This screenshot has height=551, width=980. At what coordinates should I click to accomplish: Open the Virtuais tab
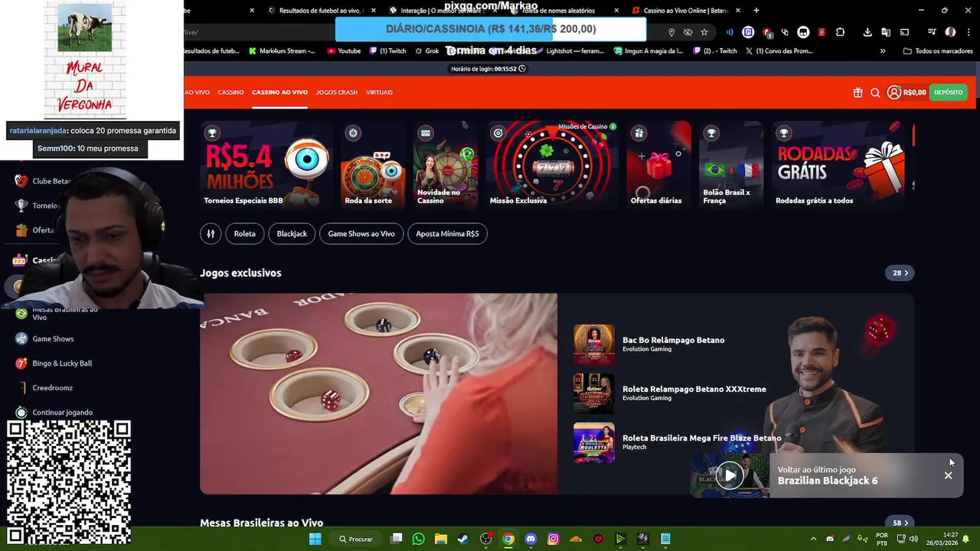[379, 93]
